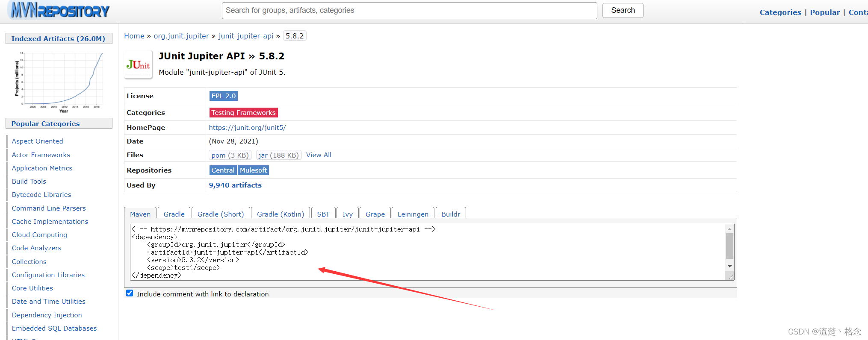
Task: Open Dependency Injection category
Action: click(47, 315)
